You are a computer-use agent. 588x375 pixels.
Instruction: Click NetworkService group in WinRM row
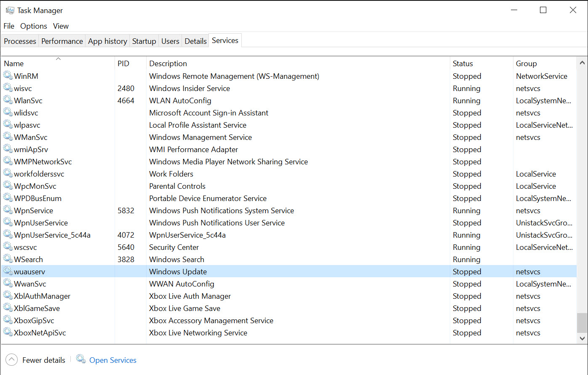pos(542,76)
